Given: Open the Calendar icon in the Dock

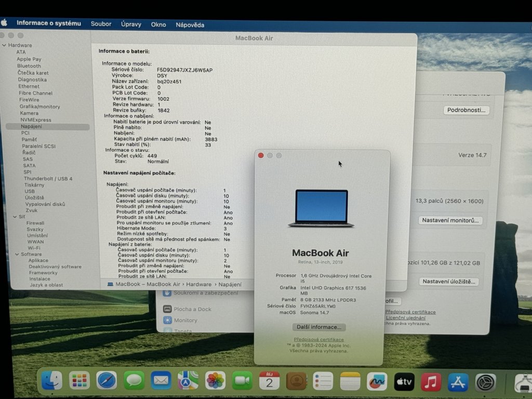Looking at the screenshot, I should coord(269,381).
